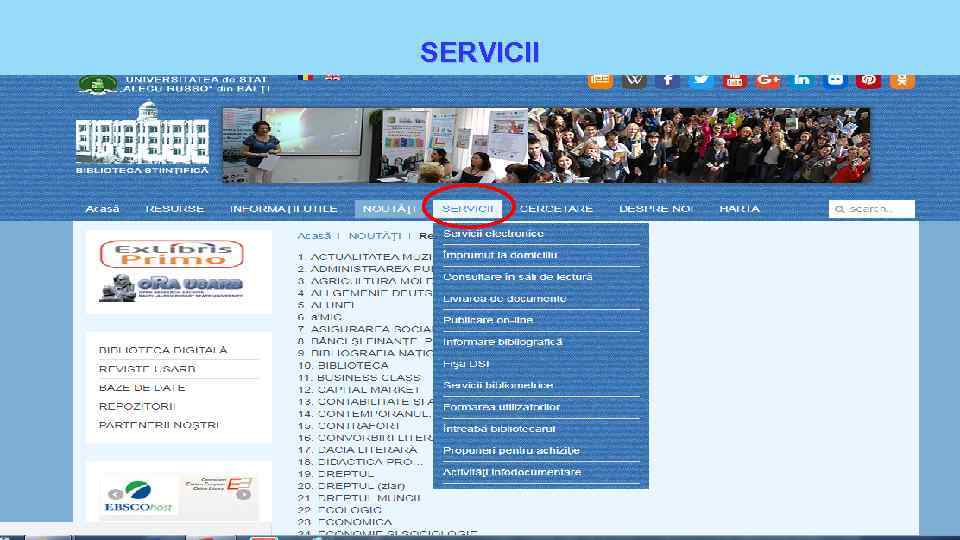This screenshot has width=960, height=540.
Task: Open INFORMAȚII UTILE menu
Action: (x=283, y=209)
